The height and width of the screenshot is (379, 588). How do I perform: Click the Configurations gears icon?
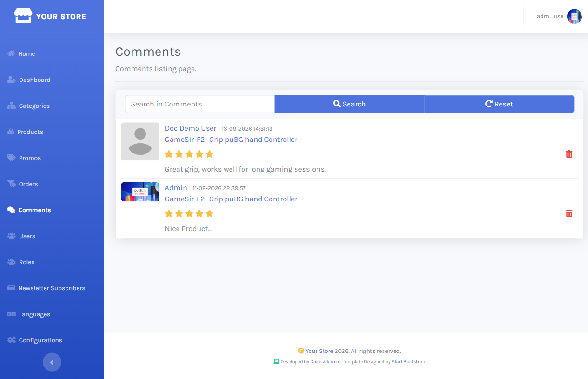pos(12,340)
